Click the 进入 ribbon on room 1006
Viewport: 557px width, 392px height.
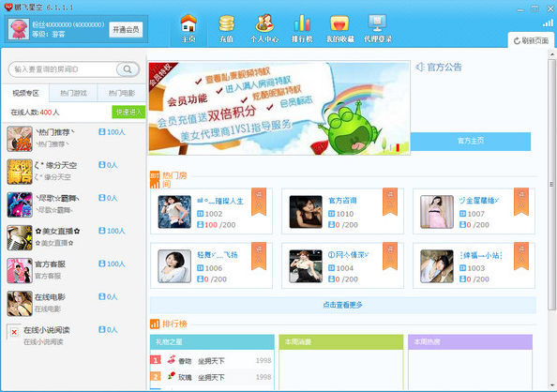point(259,256)
